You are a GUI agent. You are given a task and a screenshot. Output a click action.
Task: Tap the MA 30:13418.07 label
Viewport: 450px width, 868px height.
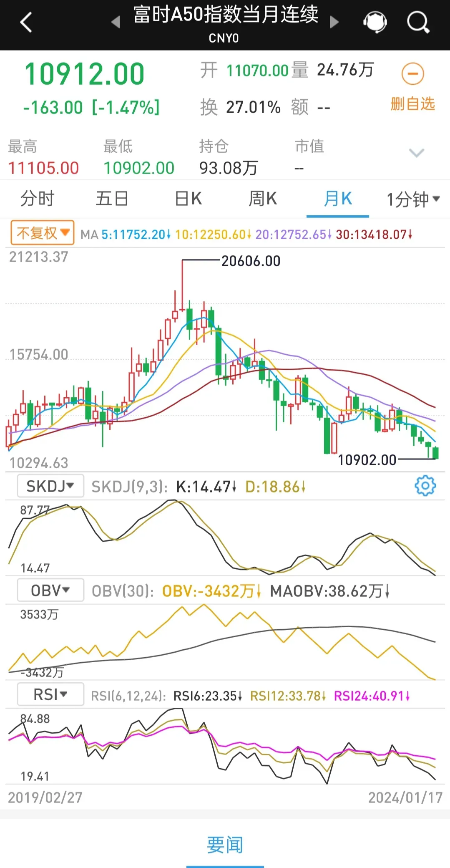tap(374, 235)
